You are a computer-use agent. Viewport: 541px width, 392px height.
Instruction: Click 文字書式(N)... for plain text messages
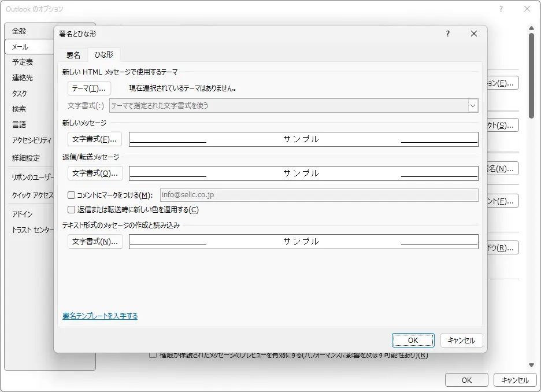95,242
